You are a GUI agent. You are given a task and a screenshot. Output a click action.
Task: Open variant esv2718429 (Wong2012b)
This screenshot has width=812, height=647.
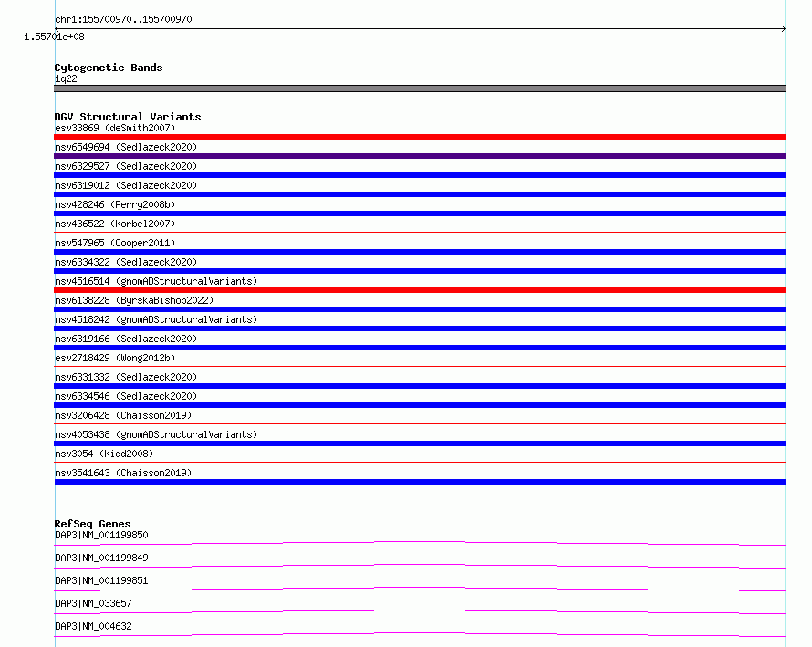115,358
